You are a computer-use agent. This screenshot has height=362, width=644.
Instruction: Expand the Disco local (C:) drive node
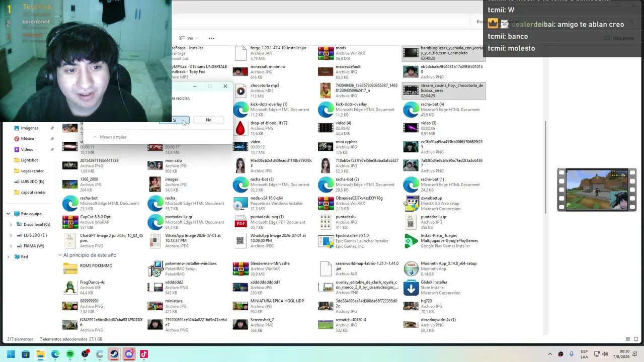point(11,225)
